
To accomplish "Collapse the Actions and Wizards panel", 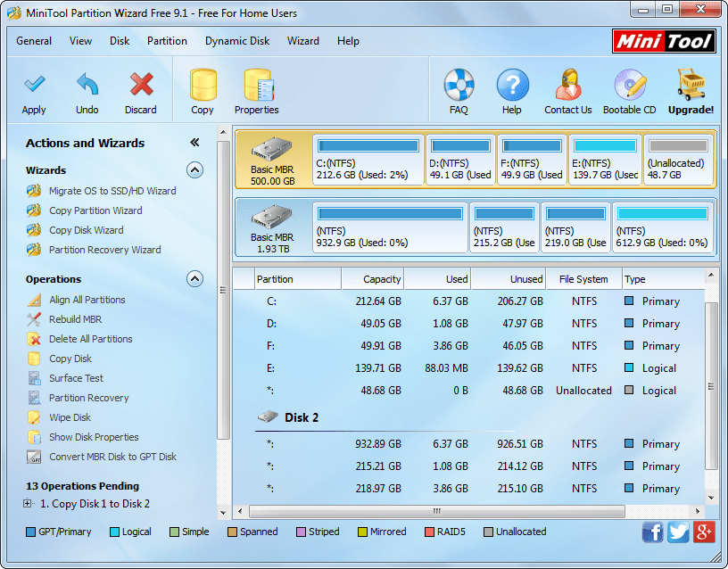I will (x=195, y=143).
